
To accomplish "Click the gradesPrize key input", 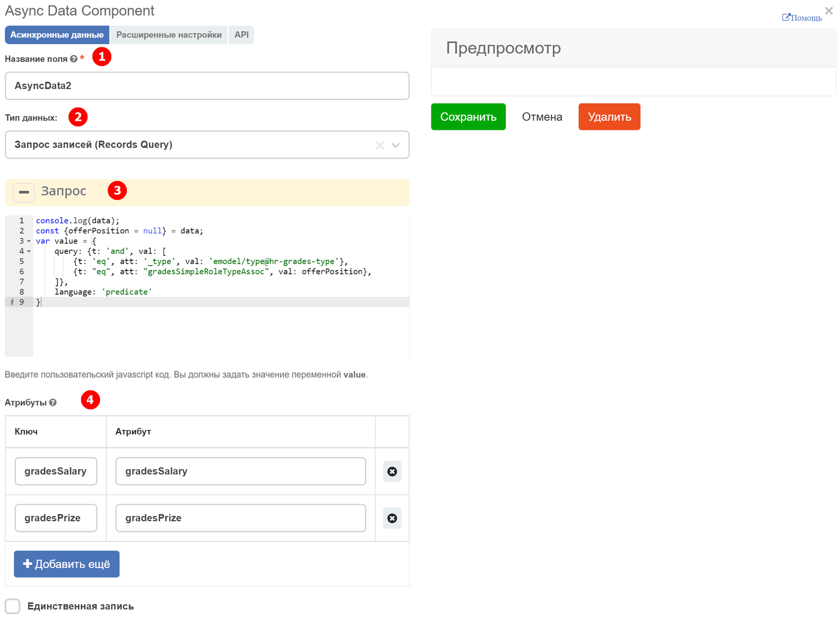I will (56, 518).
